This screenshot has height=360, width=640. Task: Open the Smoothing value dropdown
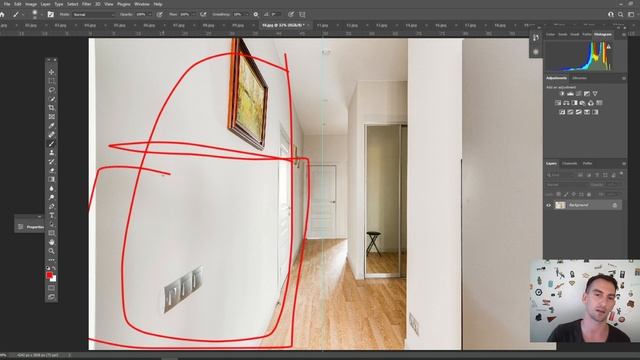click(247, 15)
